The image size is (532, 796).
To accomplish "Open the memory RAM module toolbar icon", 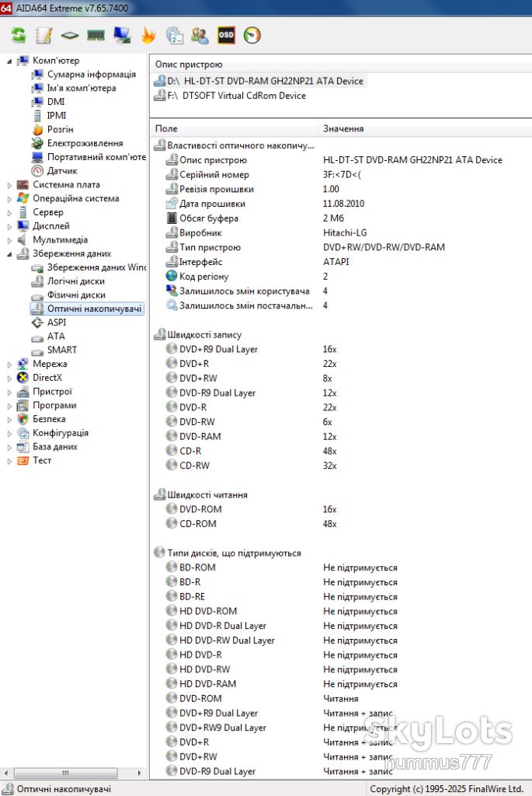I will tap(96, 35).
